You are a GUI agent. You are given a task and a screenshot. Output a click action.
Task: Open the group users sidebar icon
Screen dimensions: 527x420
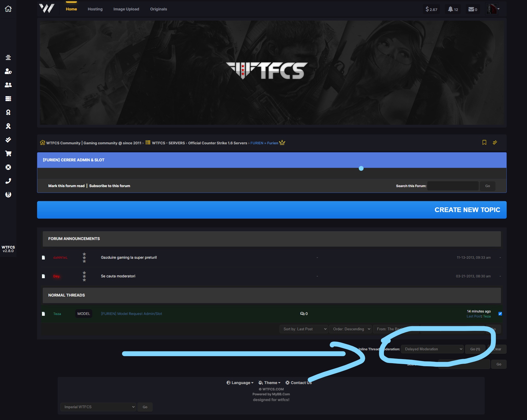pyautogui.click(x=8, y=85)
